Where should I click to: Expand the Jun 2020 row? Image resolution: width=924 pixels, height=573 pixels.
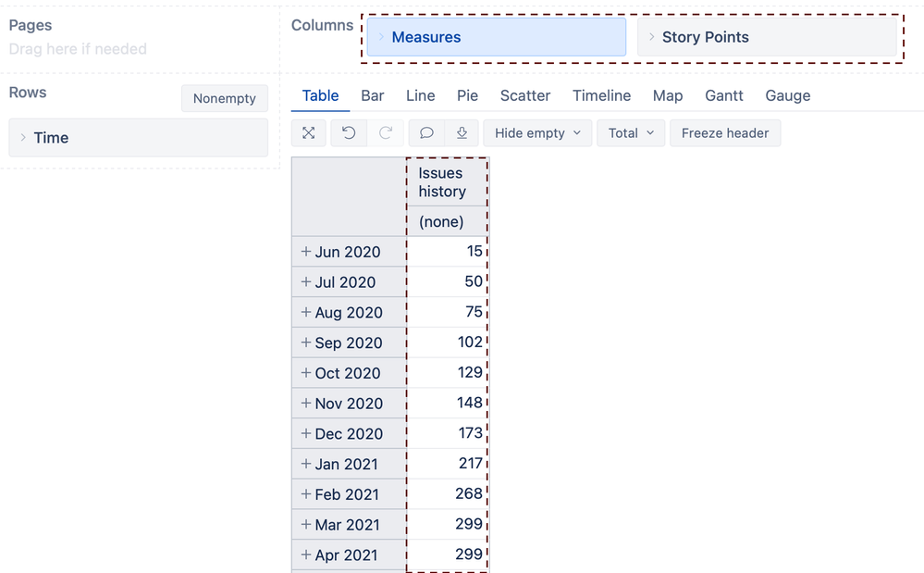coord(305,251)
